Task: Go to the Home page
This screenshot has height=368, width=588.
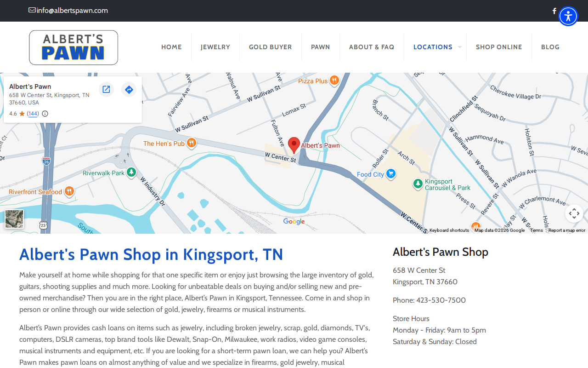Action: point(171,47)
